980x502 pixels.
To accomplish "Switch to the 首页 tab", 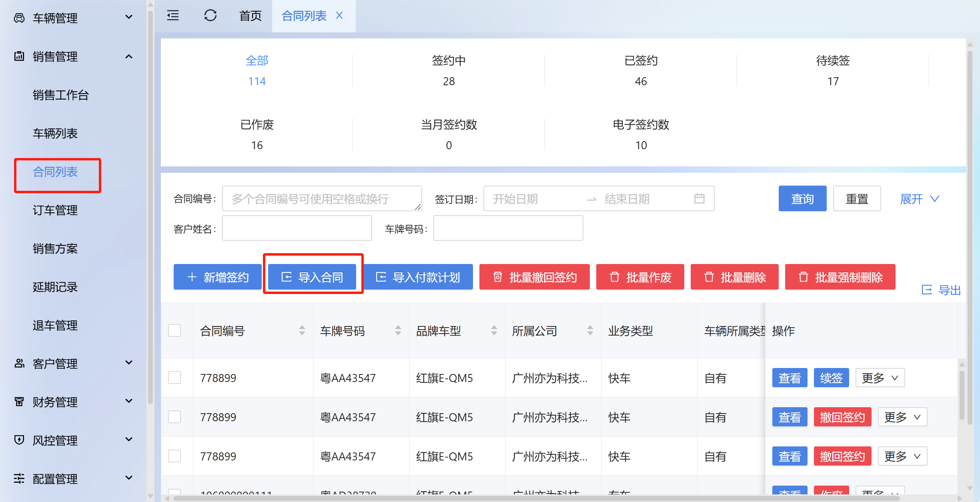I will tap(250, 16).
